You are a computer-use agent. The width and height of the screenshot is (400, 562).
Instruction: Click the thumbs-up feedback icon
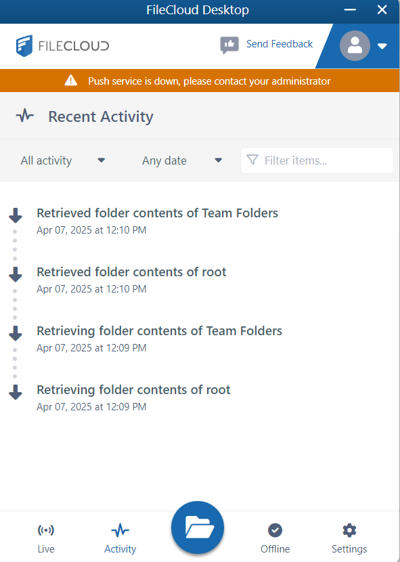click(x=229, y=45)
